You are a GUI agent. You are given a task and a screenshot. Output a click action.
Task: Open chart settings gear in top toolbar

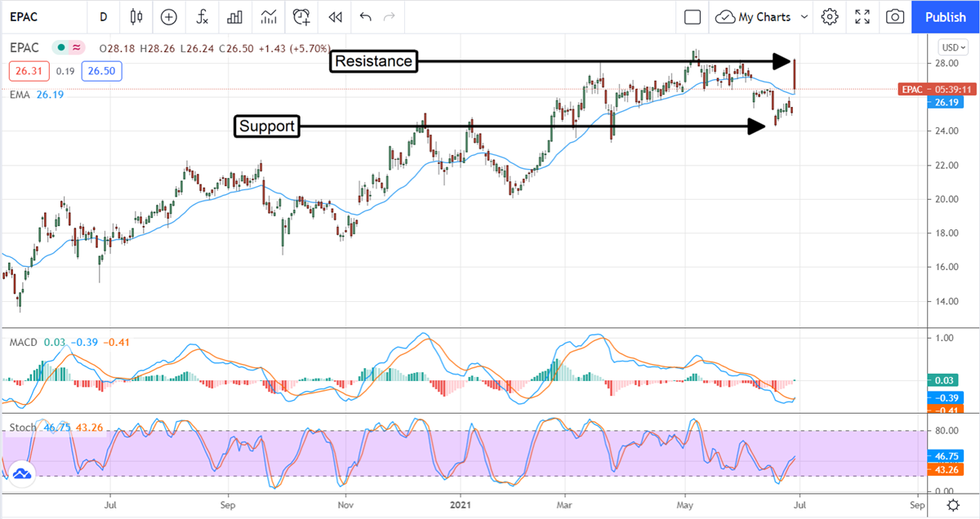pos(830,16)
